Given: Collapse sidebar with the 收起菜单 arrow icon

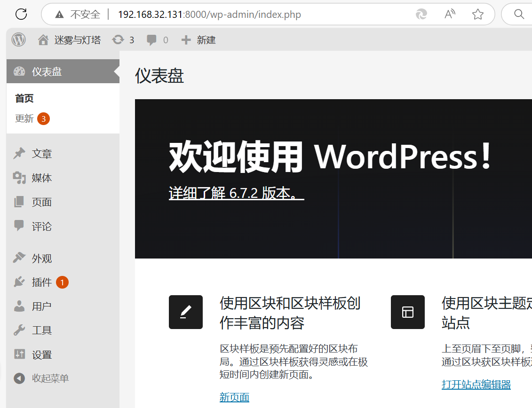Looking at the screenshot, I should click(19, 378).
